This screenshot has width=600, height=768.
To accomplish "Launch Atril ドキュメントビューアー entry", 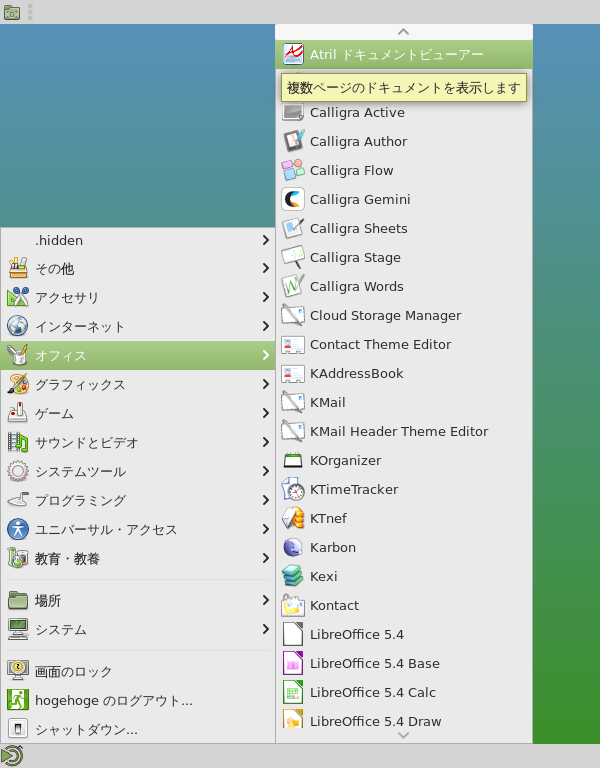I will [404, 54].
